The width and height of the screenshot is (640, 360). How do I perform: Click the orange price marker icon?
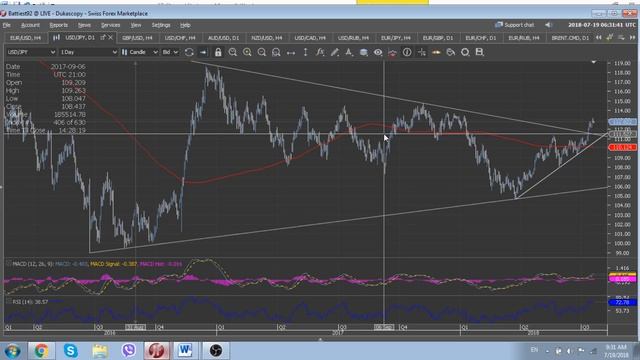coord(436,52)
